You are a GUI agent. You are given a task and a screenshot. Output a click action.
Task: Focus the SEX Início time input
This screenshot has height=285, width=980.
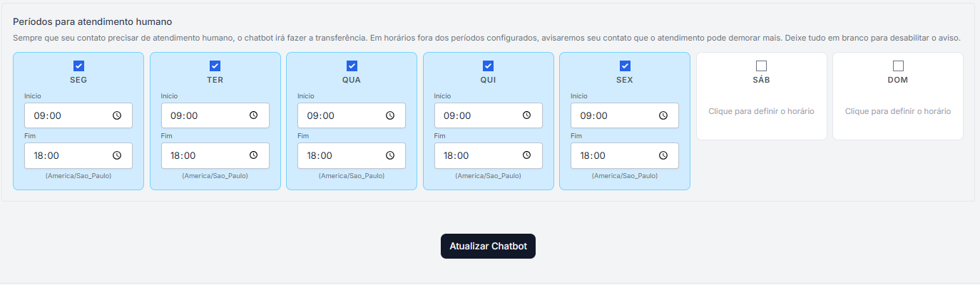click(x=613, y=115)
